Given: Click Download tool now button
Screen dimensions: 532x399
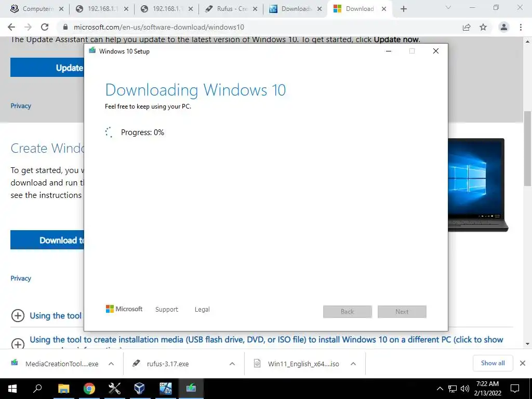Looking at the screenshot, I should point(47,240).
